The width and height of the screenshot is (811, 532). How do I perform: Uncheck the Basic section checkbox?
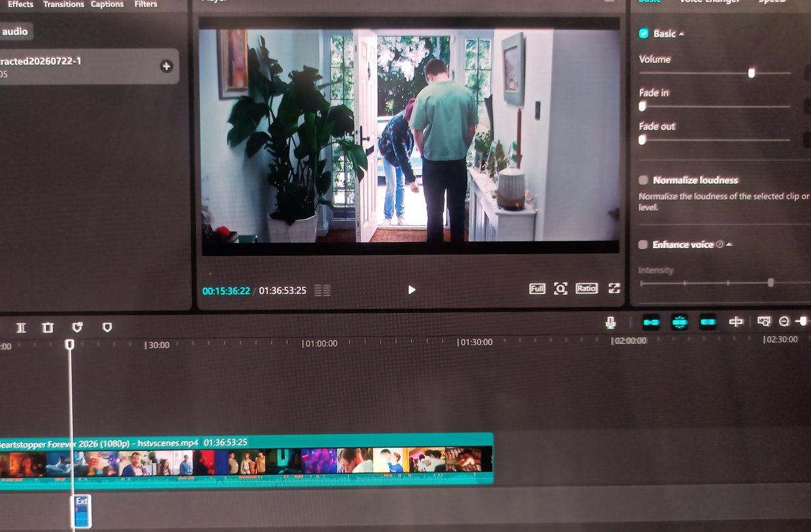643,33
